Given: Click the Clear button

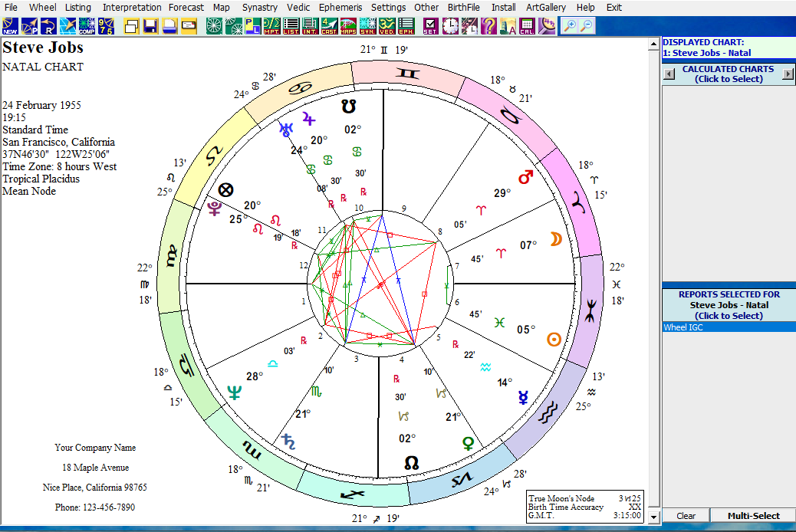Looking at the screenshot, I should click(x=686, y=516).
